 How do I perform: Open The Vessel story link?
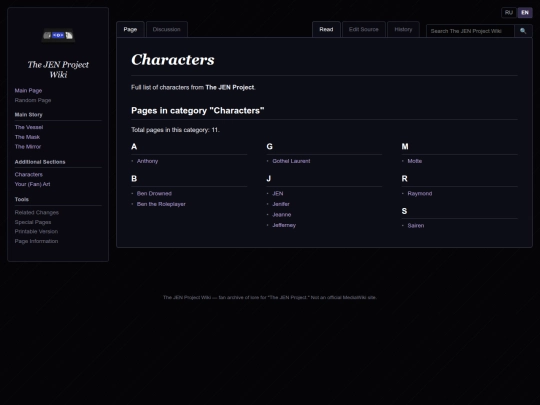(x=29, y=127)
